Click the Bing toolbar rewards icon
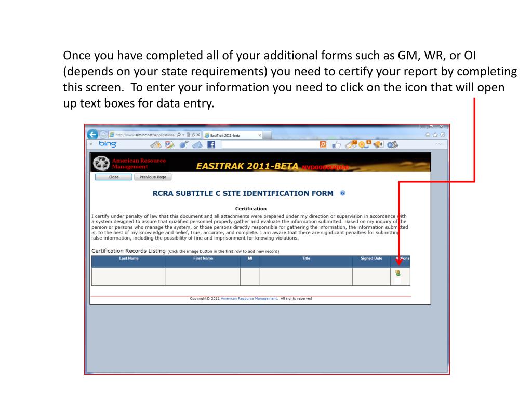This screenshot has width=532, height=399. 365,144
